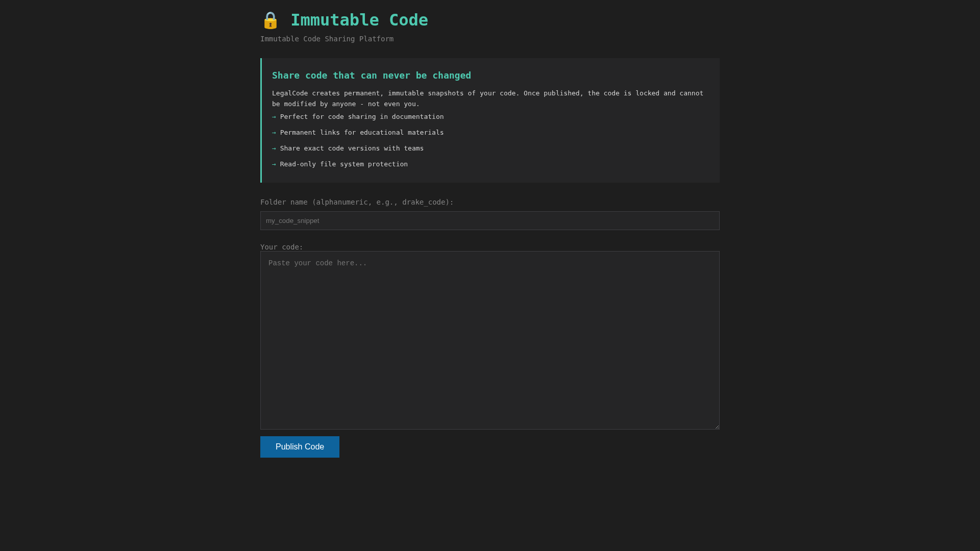Grab the textarea resize handle corner
The height and width of the screenshot is (551, 980).
pos(717,427)
